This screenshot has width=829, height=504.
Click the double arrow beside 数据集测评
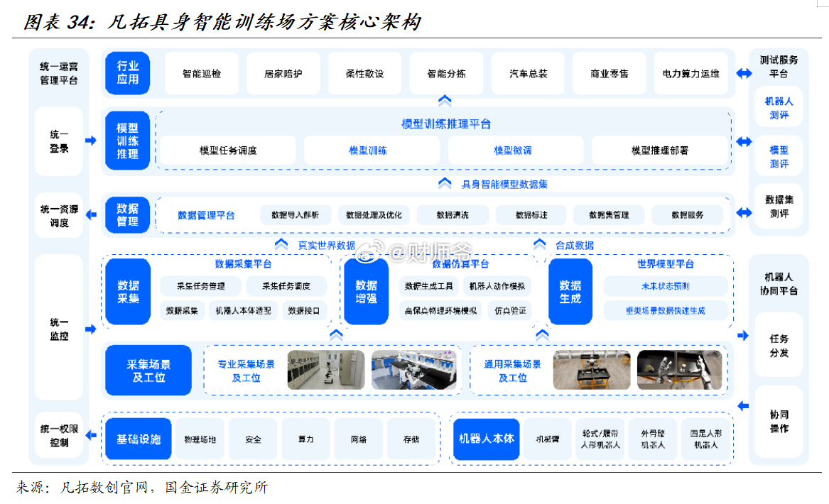coord(744,212)
